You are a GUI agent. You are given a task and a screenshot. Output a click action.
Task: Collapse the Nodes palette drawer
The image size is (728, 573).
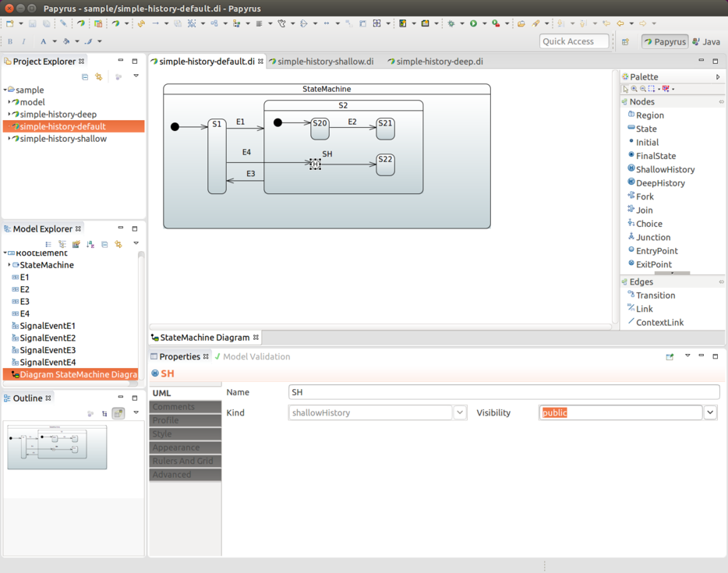[721, 101]
